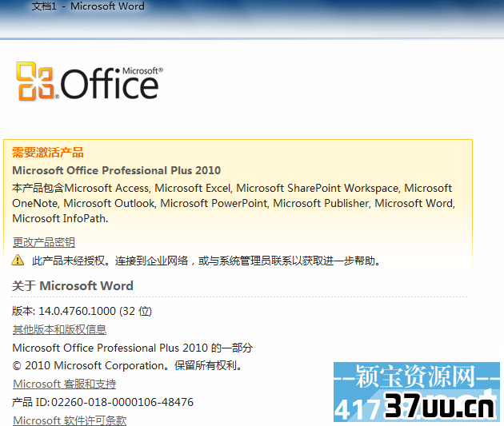The height and width of the screenshot is (426, 504).
Task: Click the orange Office logo icon
Action: [35, 82]
